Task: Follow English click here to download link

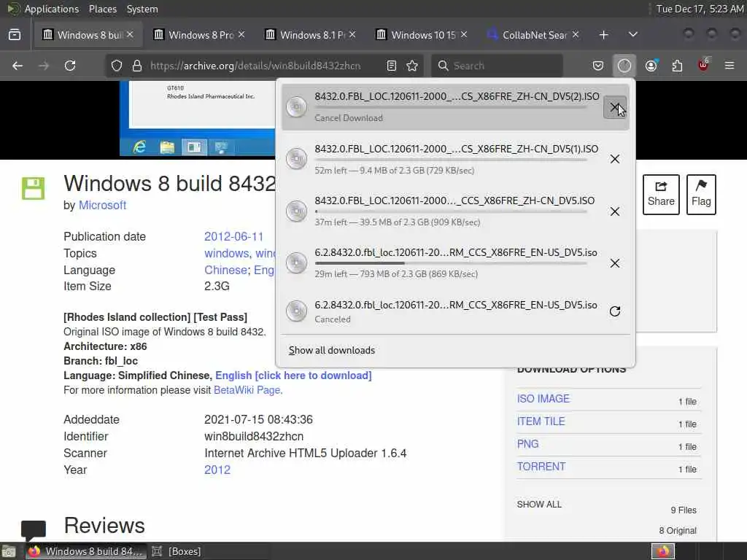Action: [293, 376]
